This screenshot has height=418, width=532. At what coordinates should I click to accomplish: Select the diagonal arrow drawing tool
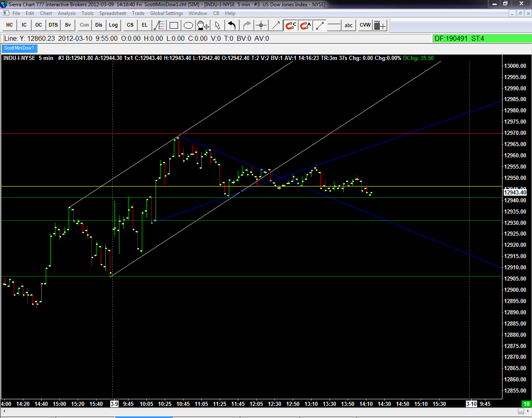[x=276, y=25]
